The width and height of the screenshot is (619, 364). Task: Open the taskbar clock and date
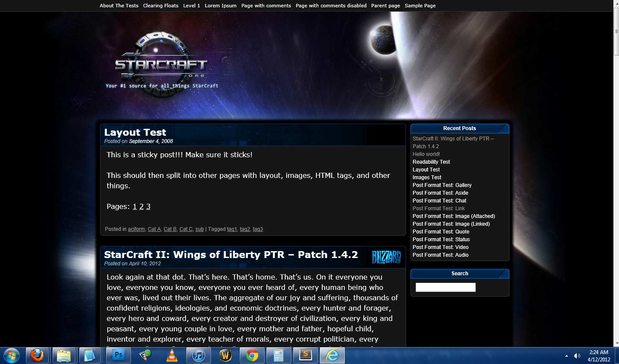[599, 356]
